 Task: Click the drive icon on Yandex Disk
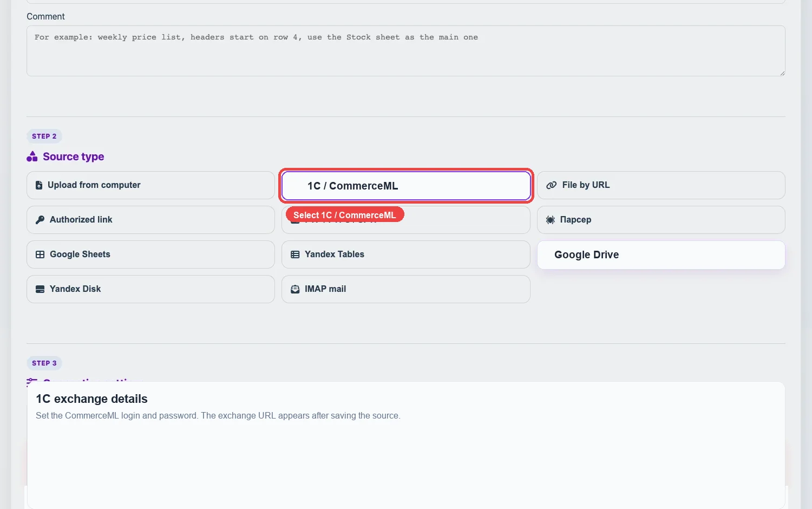click(40, 289)
